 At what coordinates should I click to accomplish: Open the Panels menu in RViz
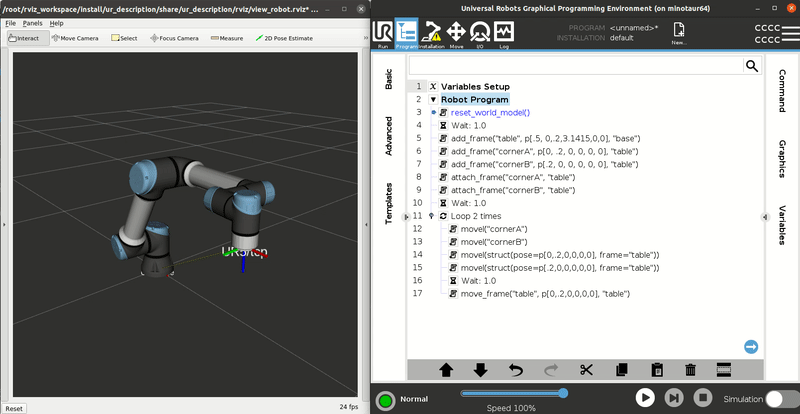pos(34,22)
